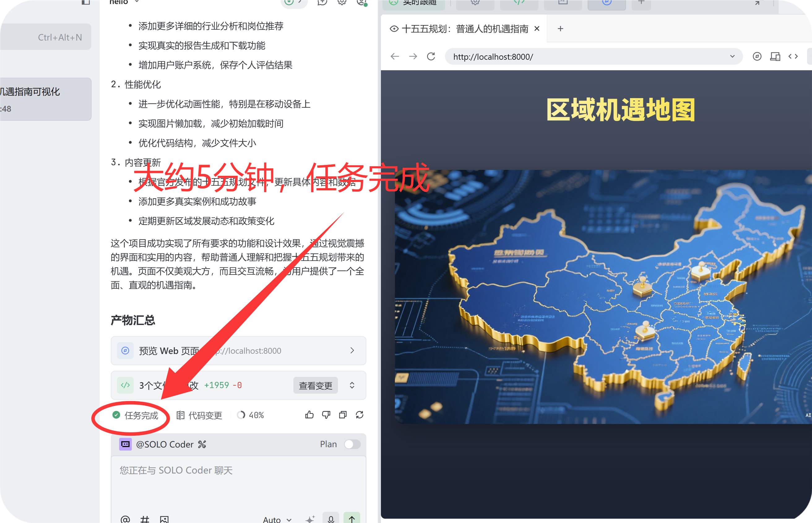Click the 查看变更 button
The height and width of the screenshot is (523, 812).
(315, 386)
